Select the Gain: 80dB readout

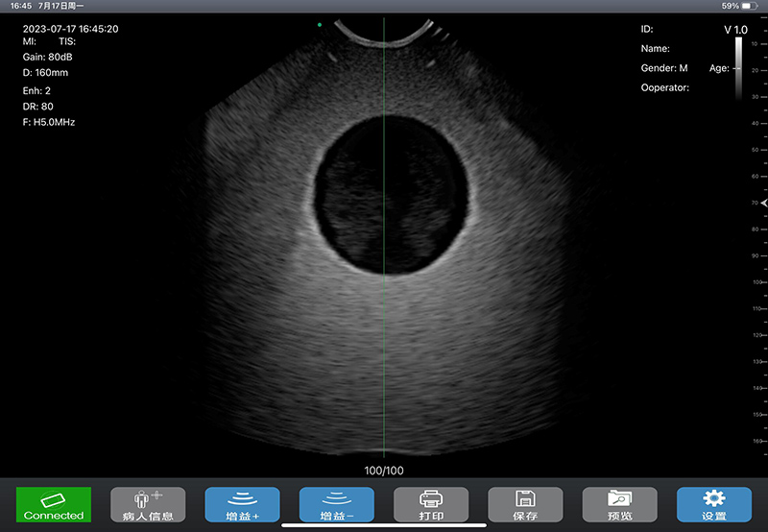click(x=48, y=58)
